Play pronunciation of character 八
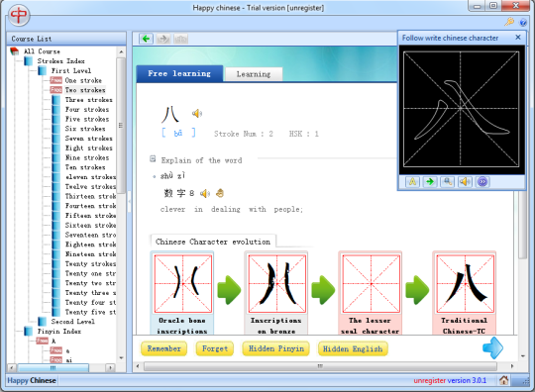This screenshot has width=535, height=392. (197, 113)
